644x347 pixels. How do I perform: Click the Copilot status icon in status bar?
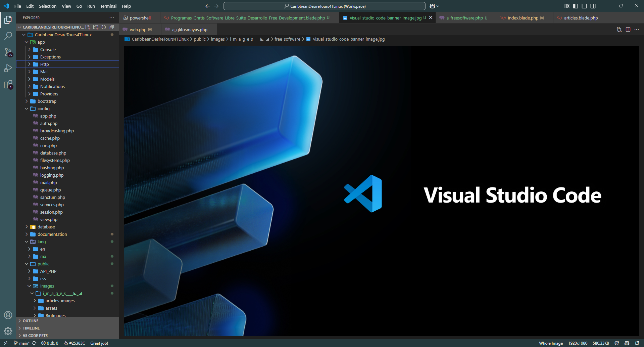click(627, 343)
